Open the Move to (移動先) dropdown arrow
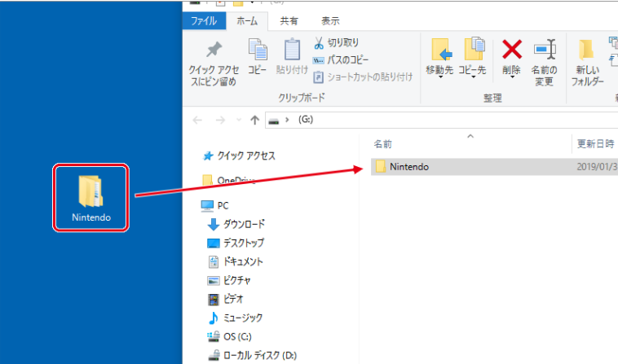This screenshot has width=618, height=364. coord(439,77)
